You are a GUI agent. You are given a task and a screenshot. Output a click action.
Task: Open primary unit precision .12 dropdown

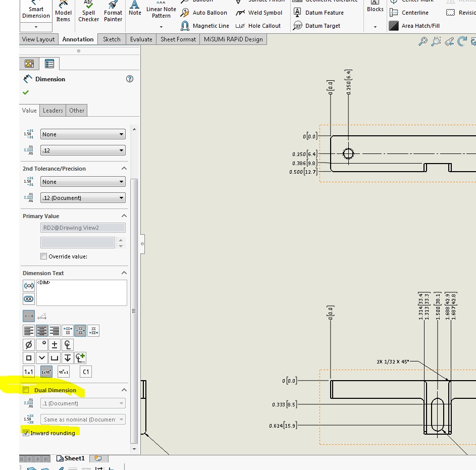pos(83,150)
